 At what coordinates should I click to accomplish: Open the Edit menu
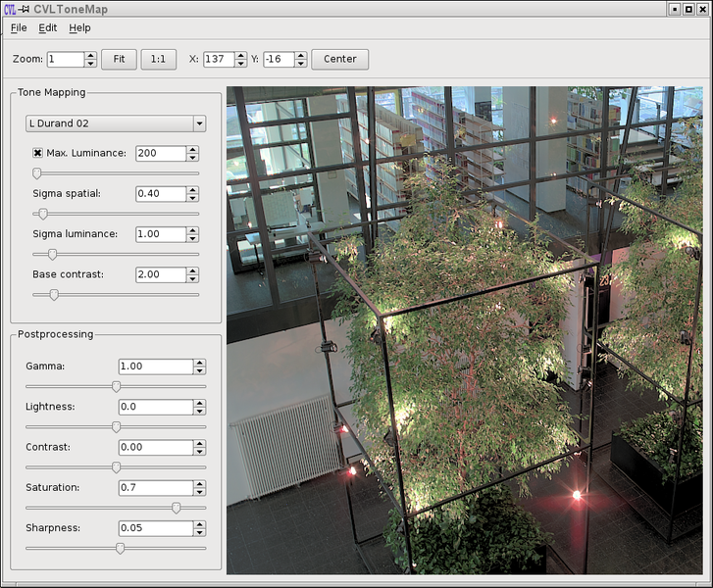tap(48, 28)
